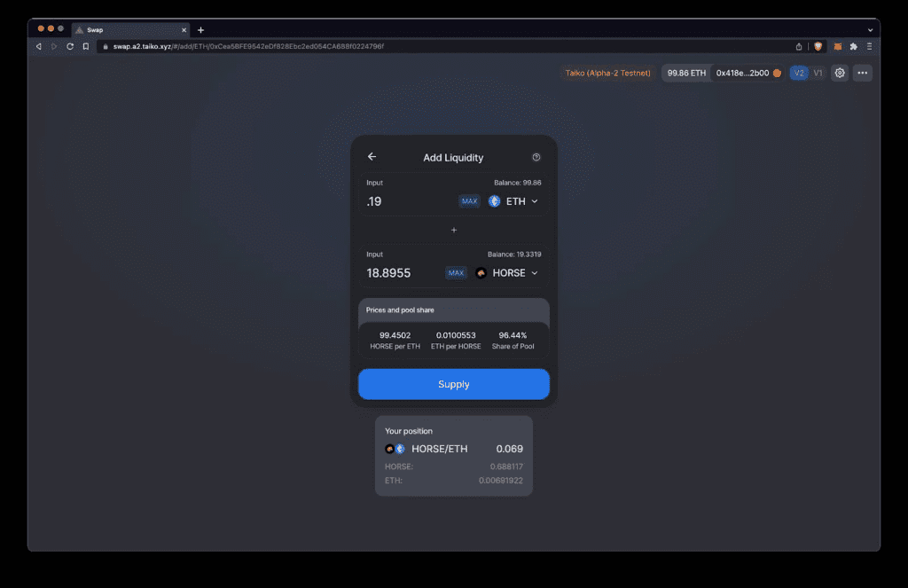The height and width of the screenshot is (588, 908).
Task: Open the extensions puzzle icon
Action: (x=853, y=46)
